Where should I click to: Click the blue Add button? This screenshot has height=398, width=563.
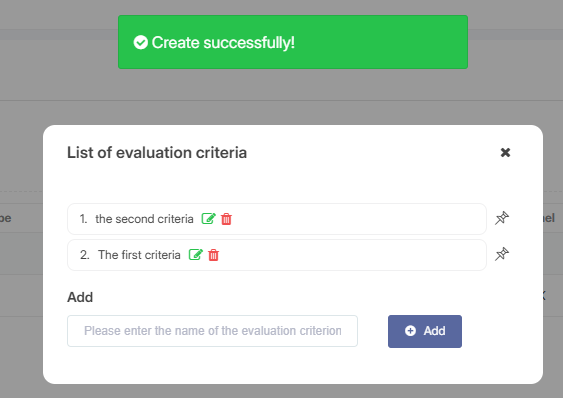(425, 331)
